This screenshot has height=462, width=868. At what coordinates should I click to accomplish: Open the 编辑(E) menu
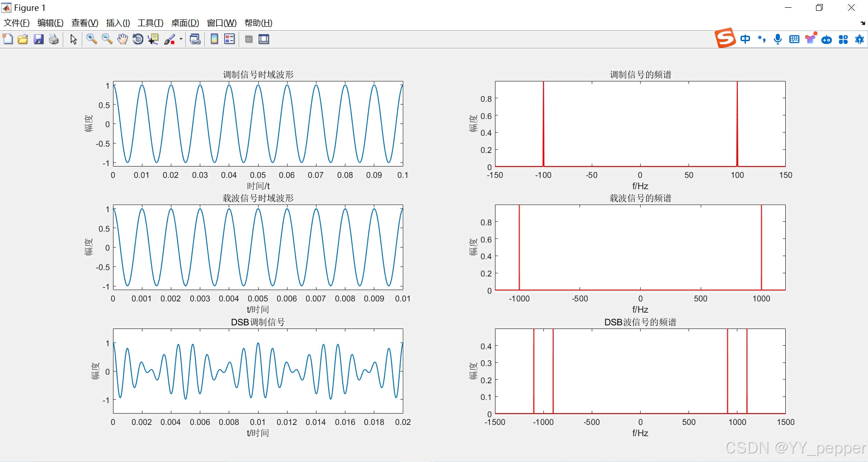click(50, 23)
